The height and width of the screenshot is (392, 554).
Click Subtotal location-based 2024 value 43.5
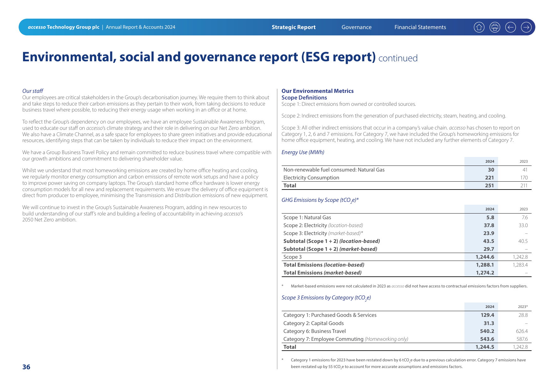[x=489, y=241]
